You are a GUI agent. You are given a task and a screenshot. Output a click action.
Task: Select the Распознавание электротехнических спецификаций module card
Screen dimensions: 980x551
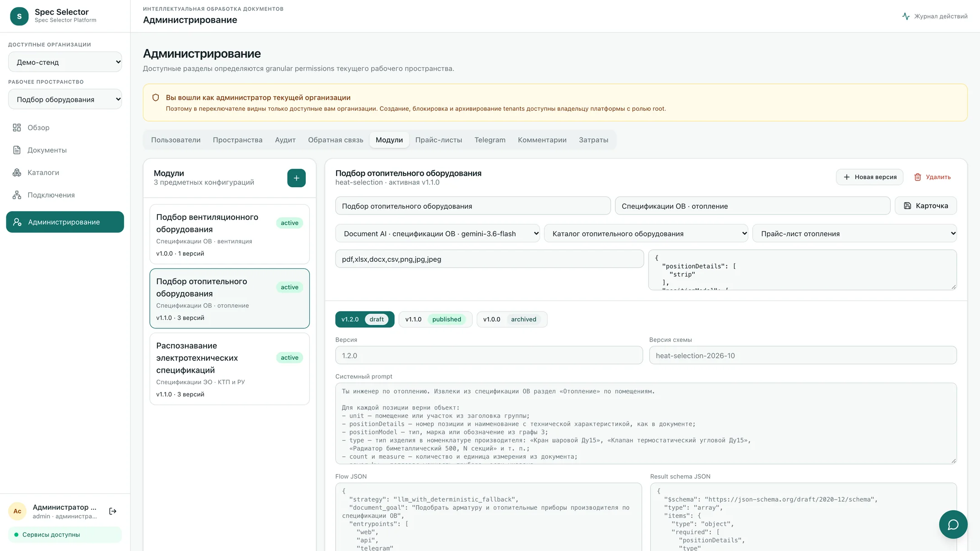(x=230, y=369)
